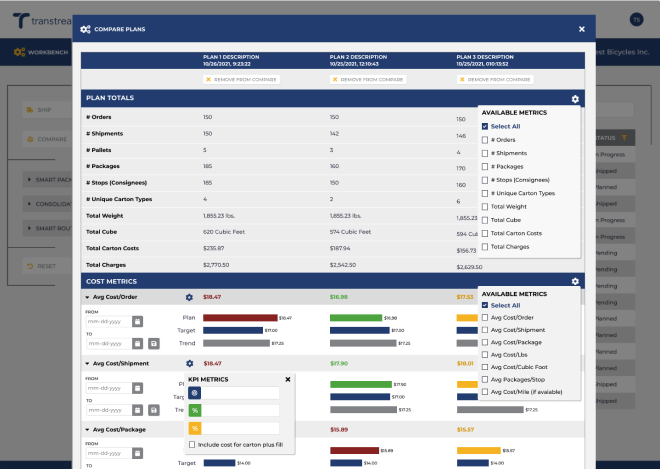Close the KPI Metrics popup
The height and width of the screenshot is (469, 660).
coord(288,379)
